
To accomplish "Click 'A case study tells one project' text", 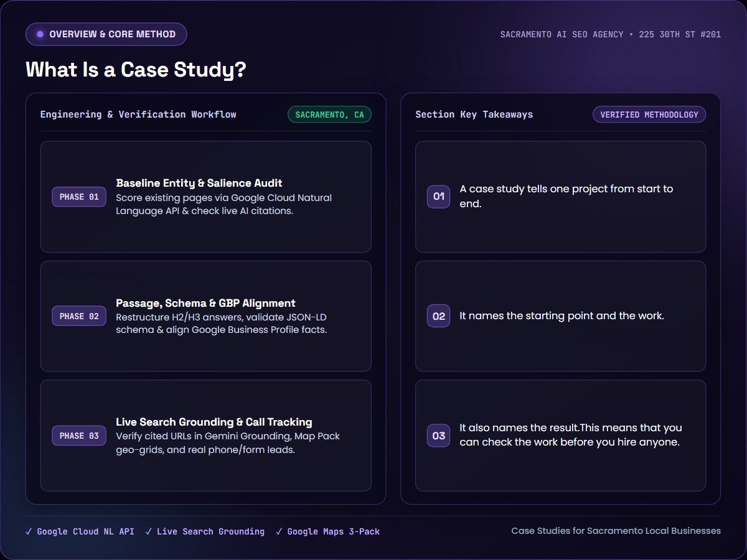I will pos(566,196).
